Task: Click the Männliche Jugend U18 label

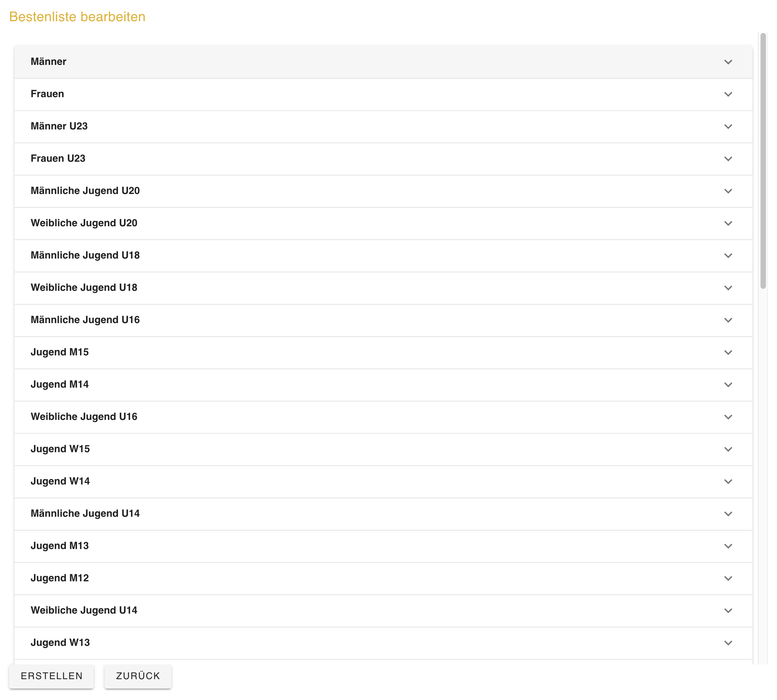Action: tap(85, 256)
